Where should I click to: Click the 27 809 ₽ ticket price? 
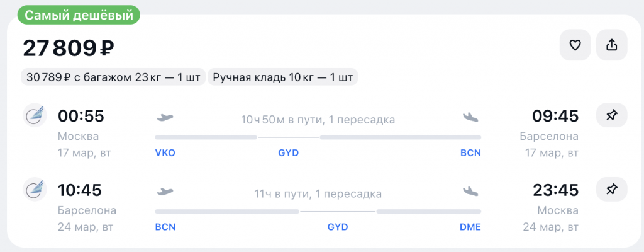click(x=69, y=48)
